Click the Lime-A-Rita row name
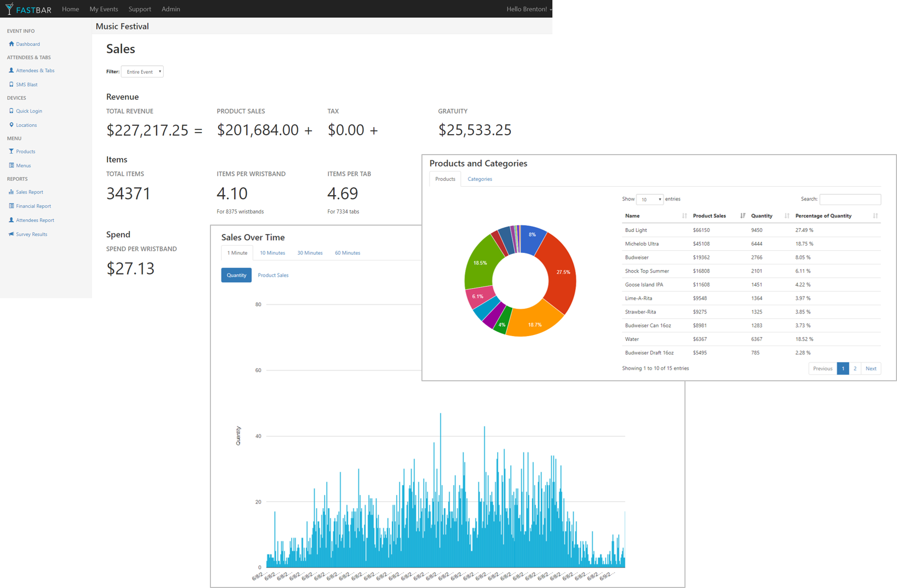This screenshot has width=897, height=588. [639, 299]
